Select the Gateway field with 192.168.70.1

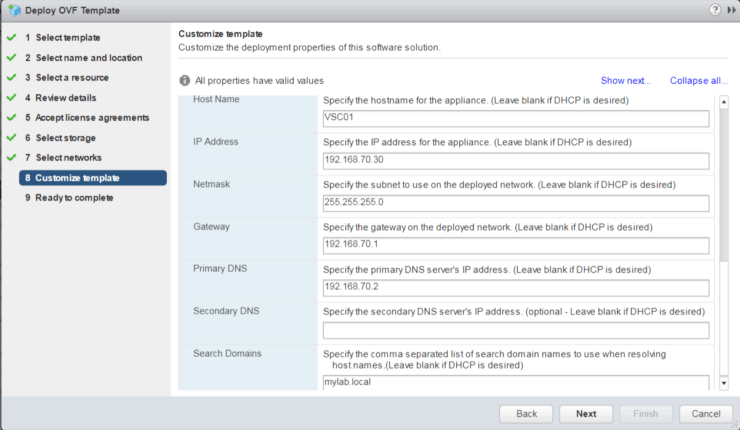pyautogui.click(x=515, y=245)
